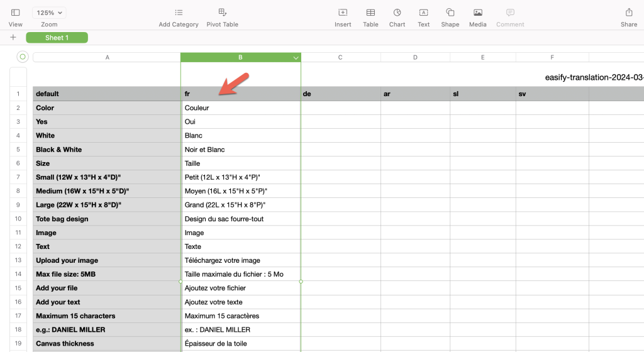
Task: Open the 125% zoom dropdown
Action: pos(49,13)
